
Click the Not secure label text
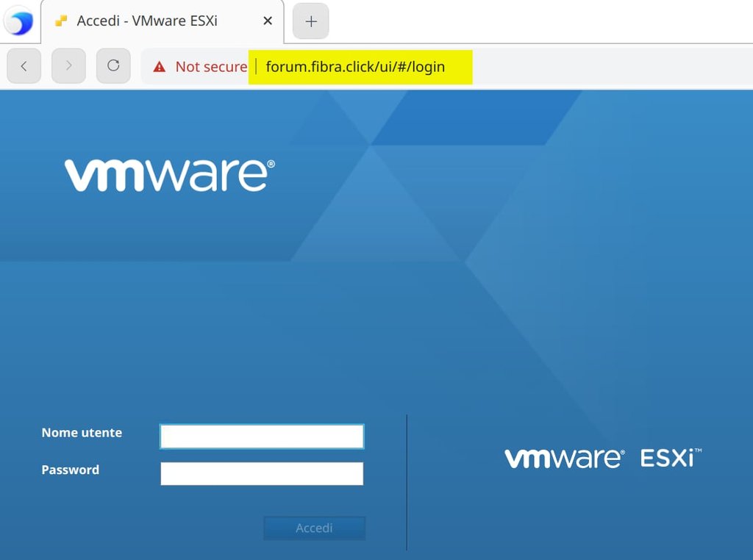pyautogui.click(x=211, y=67)
